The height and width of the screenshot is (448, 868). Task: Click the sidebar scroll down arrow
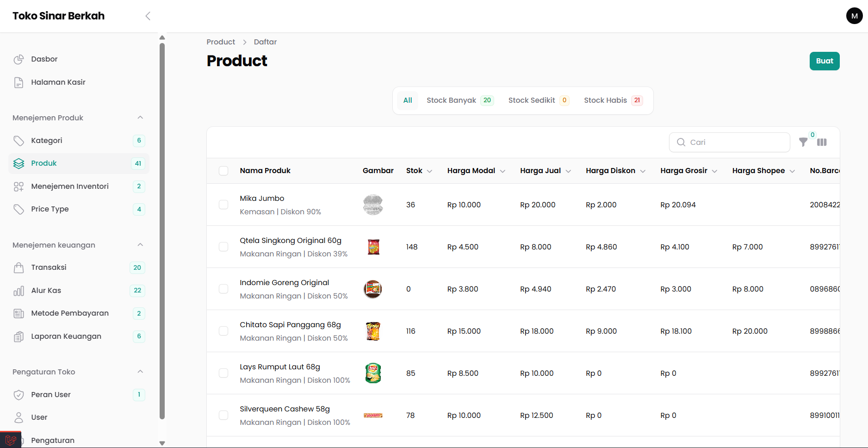pyautogui.click(x=162, y=443)
